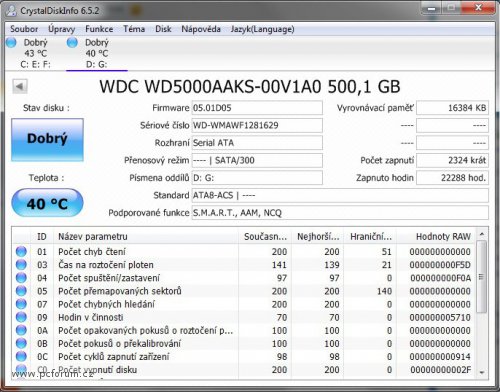This screenshot has height=392, width=500.
Task: Click the Rozhraní field Serial ATA
Action: (257, 143)
